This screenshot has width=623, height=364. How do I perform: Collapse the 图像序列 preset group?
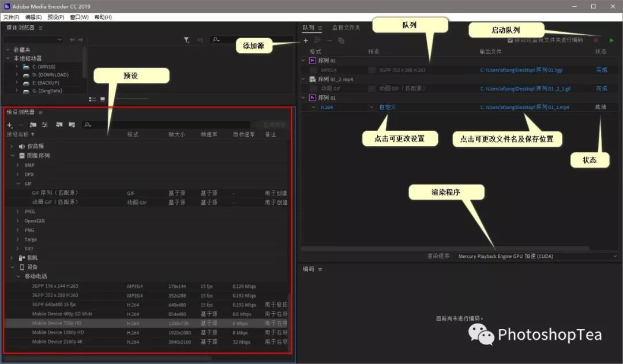(x=12, y=156)
